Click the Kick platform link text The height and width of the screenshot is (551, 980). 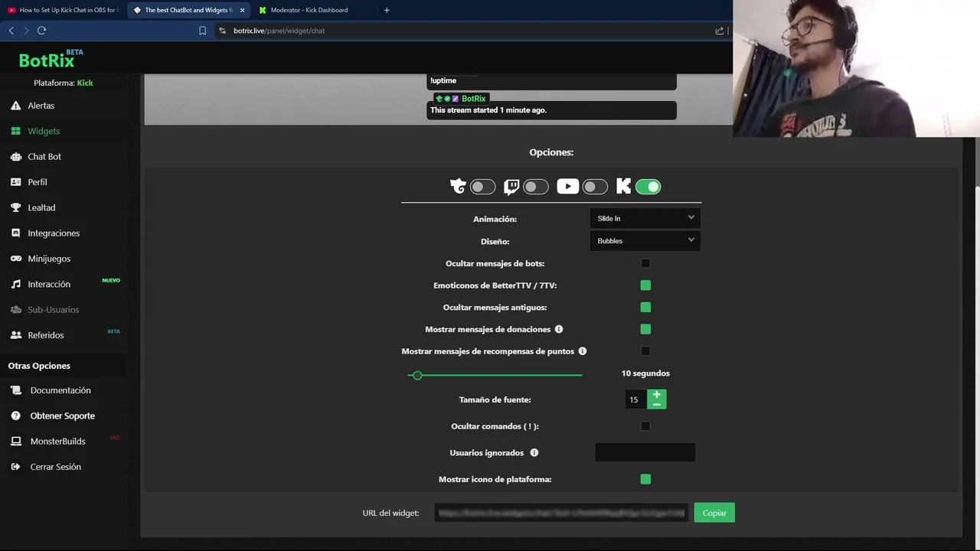pos(85,83)
